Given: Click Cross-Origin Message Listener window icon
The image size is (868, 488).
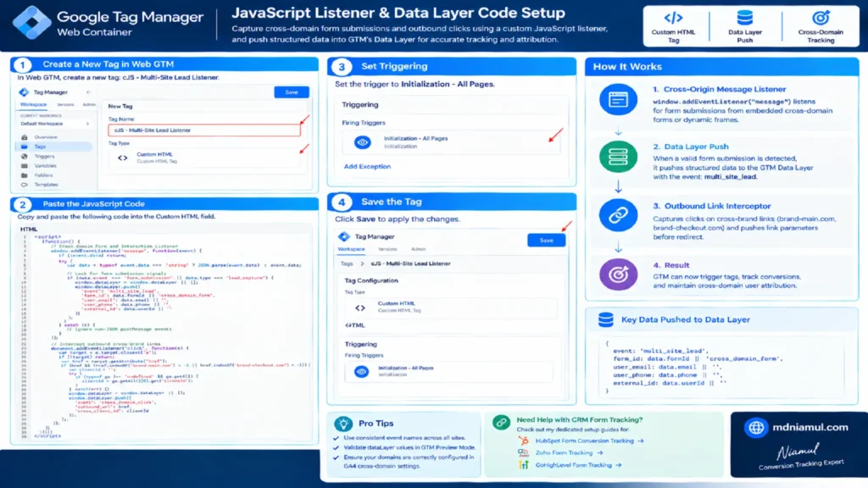Looking at the screenshot, I should [618, 100].
